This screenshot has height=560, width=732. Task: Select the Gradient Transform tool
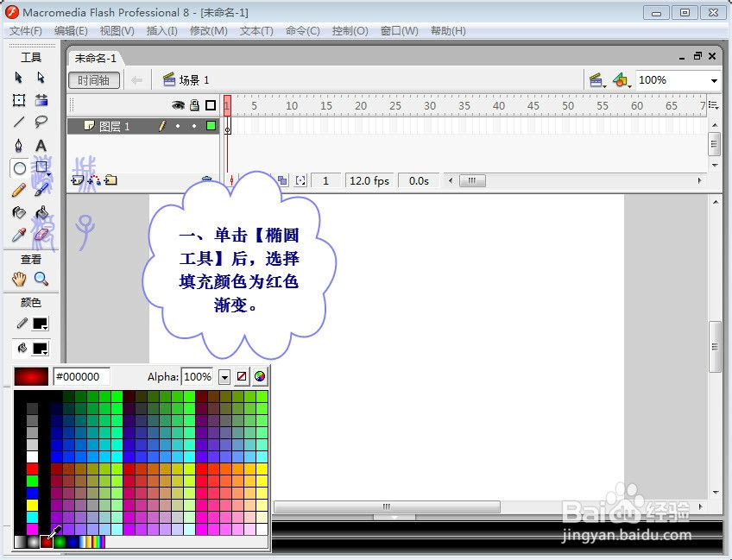click(x=41, y=100)
